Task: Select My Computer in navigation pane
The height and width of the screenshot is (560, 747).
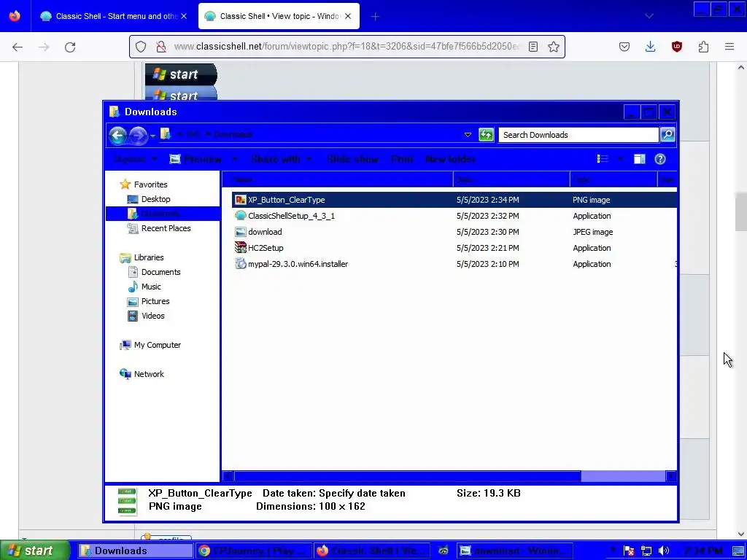Action: 158,345
